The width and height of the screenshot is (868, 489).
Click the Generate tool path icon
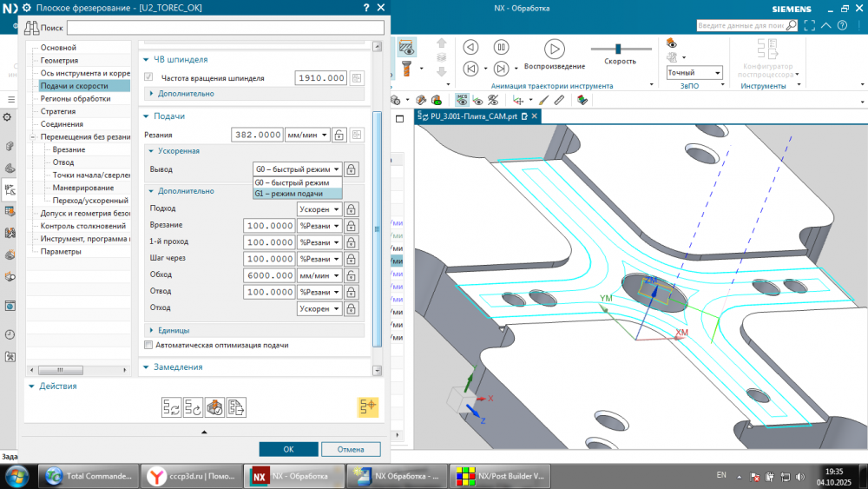point(171,406)
